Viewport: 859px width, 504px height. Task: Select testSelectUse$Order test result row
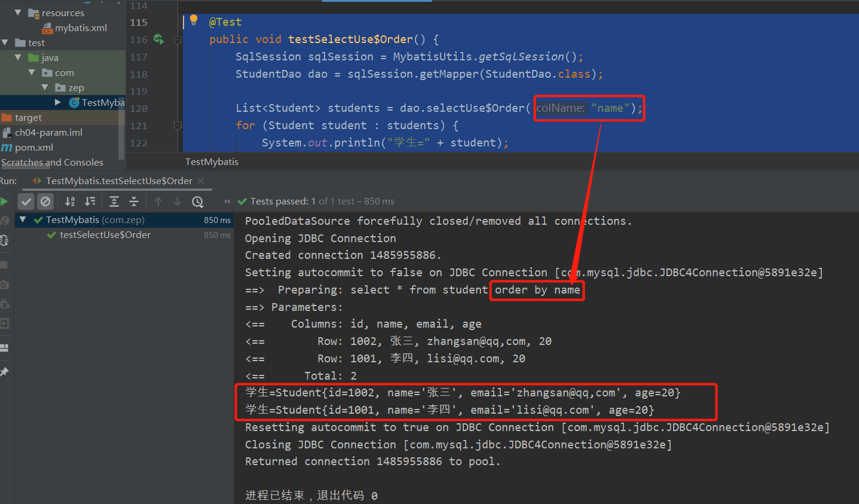pos(124,235)
